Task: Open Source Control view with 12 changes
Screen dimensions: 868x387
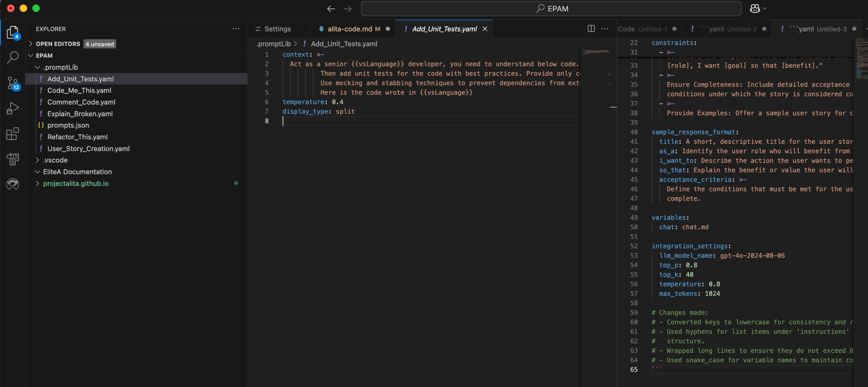Action: (12, 83)
